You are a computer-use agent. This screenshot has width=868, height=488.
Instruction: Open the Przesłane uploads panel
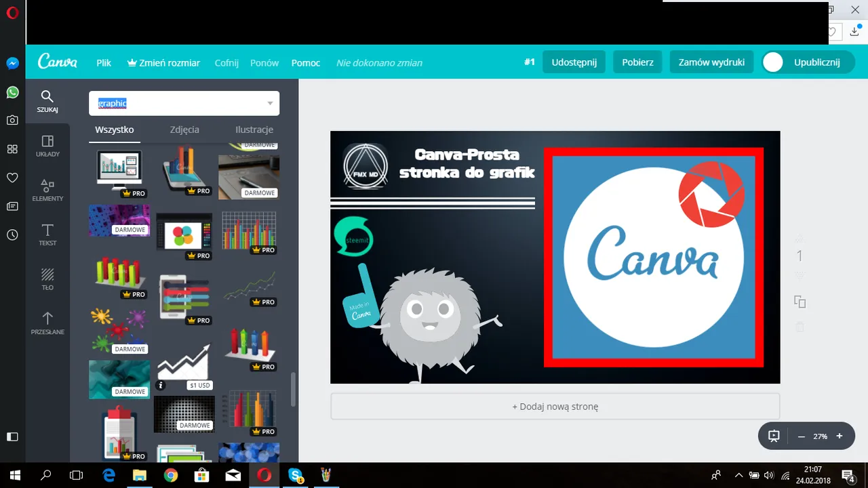[x=47, y=323]
